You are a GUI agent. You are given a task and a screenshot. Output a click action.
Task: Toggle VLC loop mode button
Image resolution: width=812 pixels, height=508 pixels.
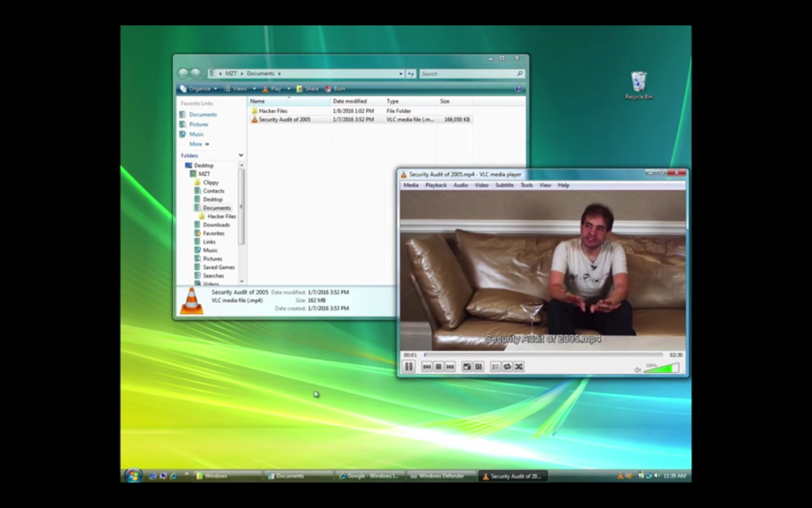coord(507,367)
